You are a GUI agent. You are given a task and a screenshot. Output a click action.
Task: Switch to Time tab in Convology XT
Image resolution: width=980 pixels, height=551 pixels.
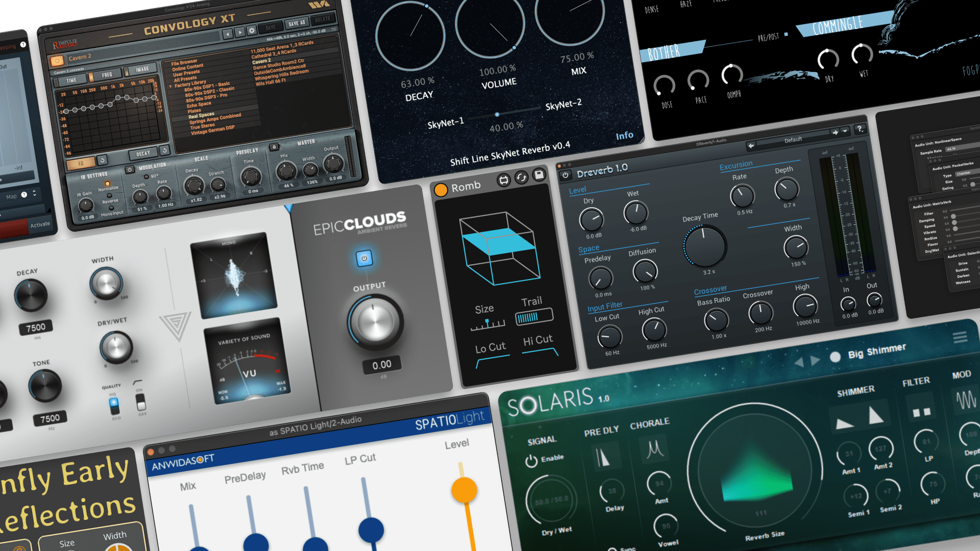pyautogui.click(x=71, y=80)
